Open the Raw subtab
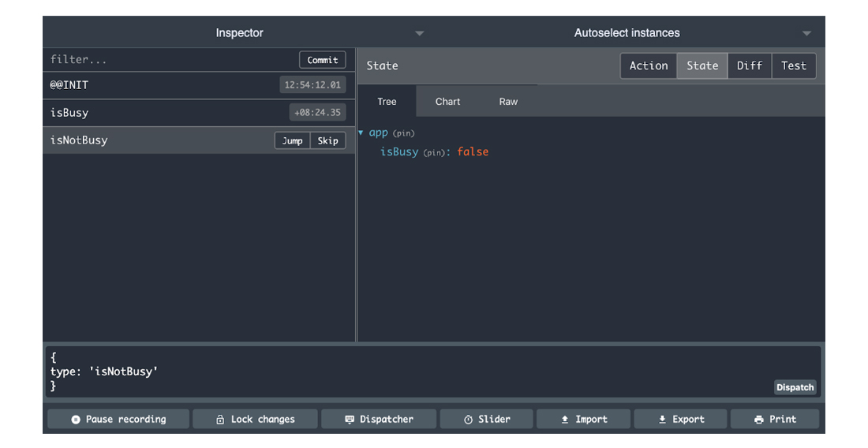This screenshot has height=448, width=868. point(508,102)
